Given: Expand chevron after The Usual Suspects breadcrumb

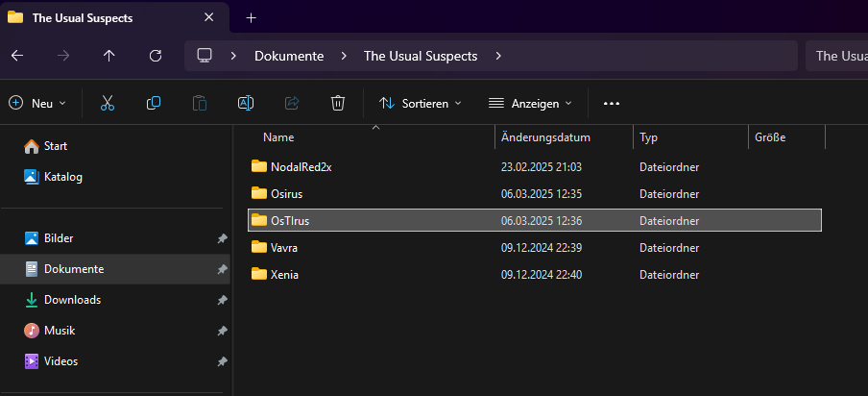Looking at the screenshot, I should 497,56.
